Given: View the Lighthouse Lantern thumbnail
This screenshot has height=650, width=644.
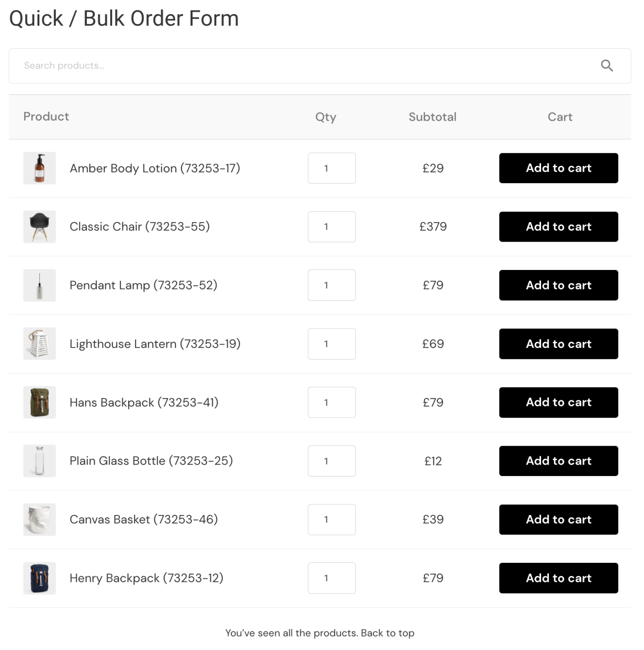Looking at the screenshot, I should click(39, 344).
